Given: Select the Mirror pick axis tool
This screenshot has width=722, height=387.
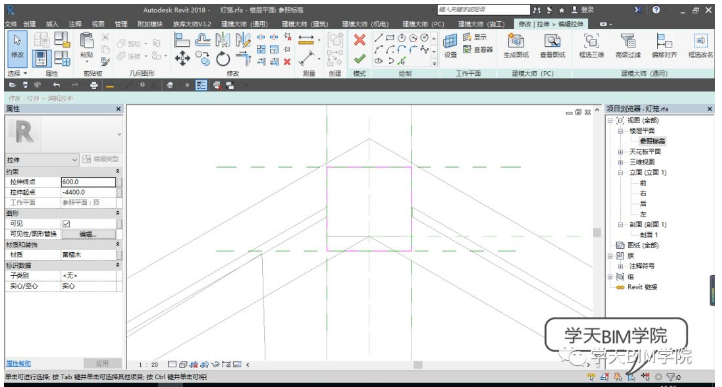Looking at the screenshot, I should tap(223, 40).
